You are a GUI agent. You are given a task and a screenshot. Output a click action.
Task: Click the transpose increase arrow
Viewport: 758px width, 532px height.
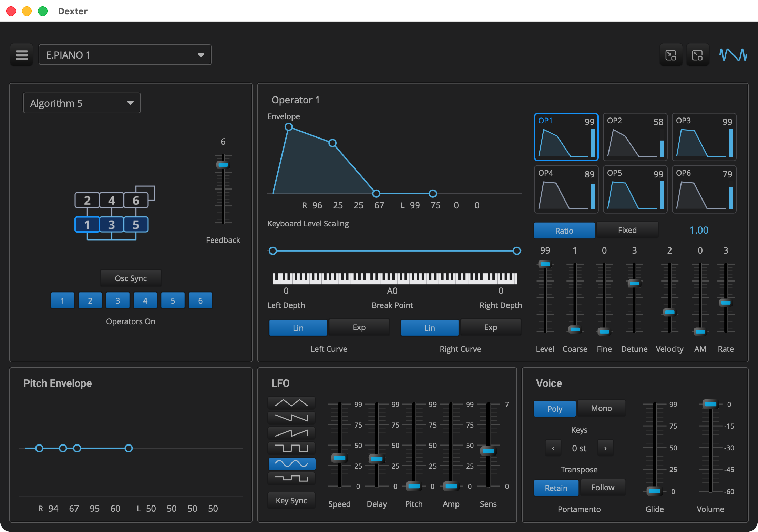(x=605, y=448)
